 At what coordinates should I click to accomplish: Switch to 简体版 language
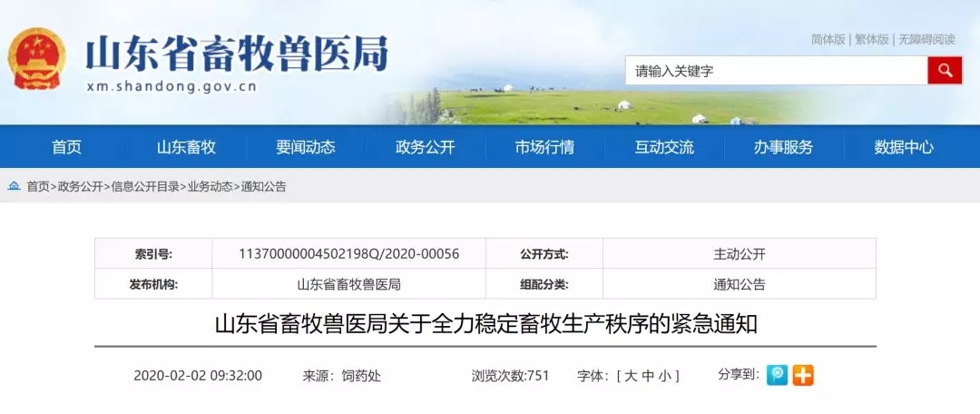[828, 39]
